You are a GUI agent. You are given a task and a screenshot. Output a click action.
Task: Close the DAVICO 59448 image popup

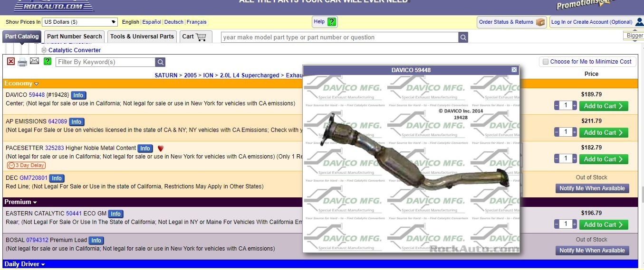point(514,70)
